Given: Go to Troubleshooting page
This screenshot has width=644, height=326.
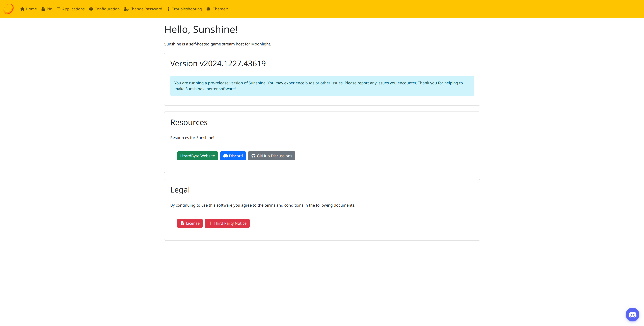Looking at the screenshot, I should pyautogui.click(x=187, y=9).
